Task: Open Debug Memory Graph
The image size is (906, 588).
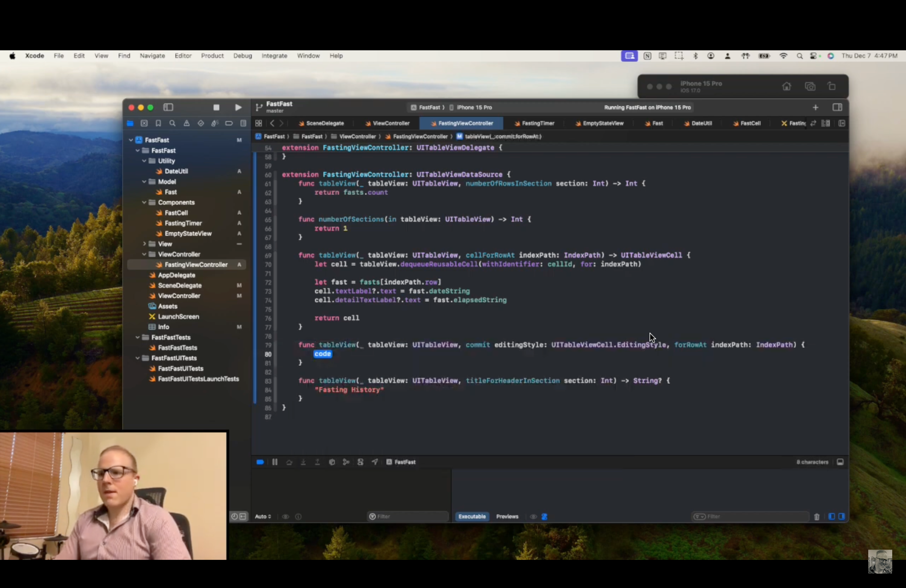Action: click(346, 462)
